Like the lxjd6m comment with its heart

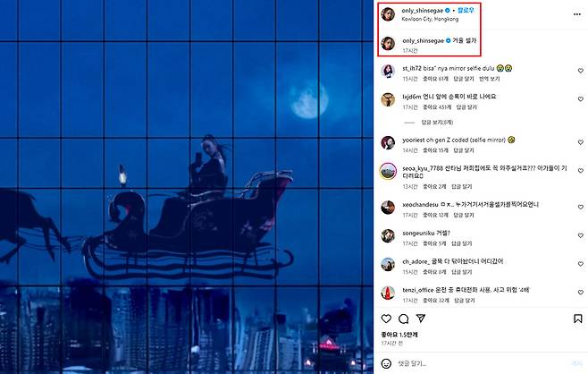point(581,99)
